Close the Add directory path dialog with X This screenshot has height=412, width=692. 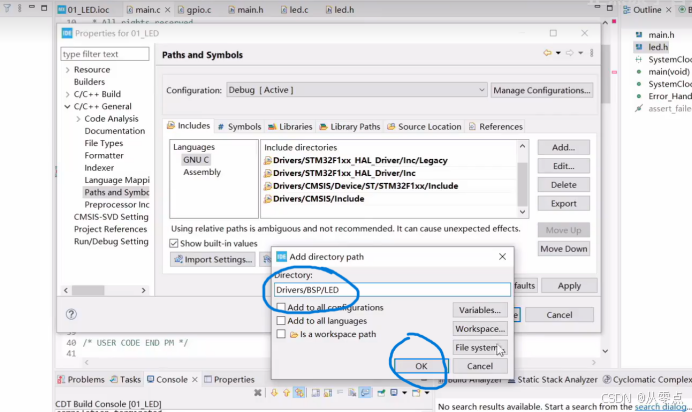click(x=502, y=257)
